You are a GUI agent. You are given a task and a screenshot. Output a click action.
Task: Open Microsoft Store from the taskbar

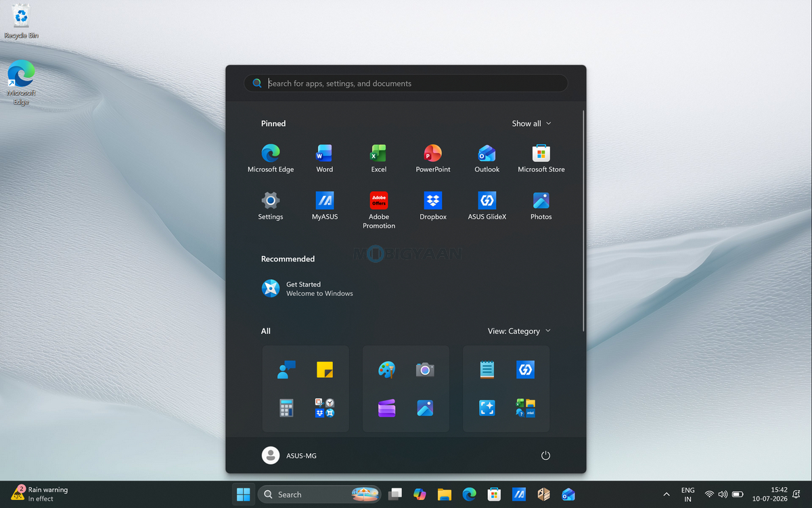494,494
